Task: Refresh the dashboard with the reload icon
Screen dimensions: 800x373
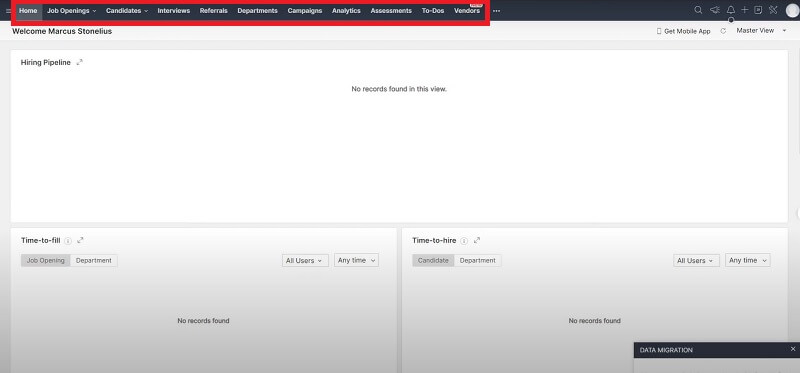Action: point(723,31)
